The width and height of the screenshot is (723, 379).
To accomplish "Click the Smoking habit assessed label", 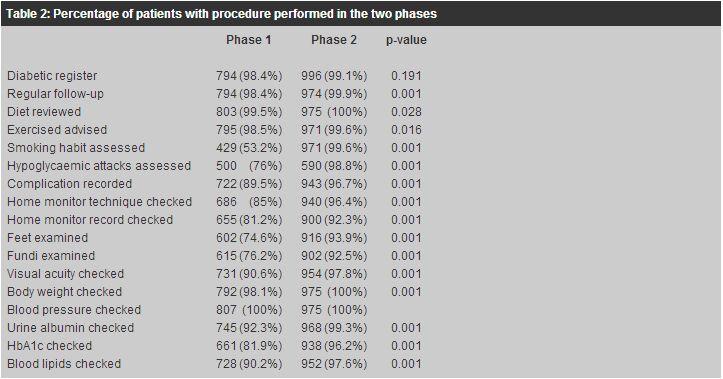I will click(76, 148).
